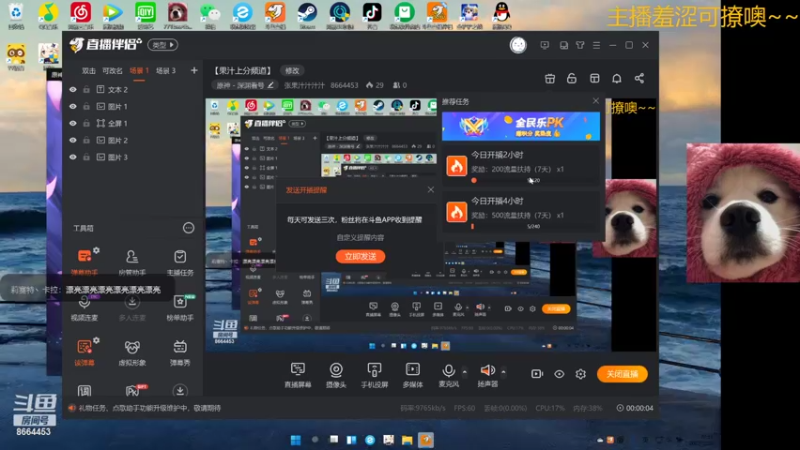Click the share icon above preview

tap(639, 78)
